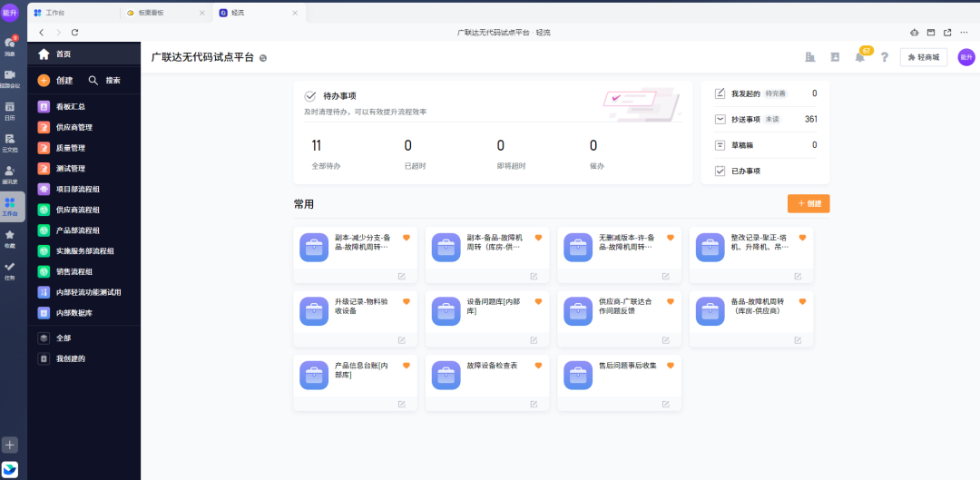View 即将超时 todo count
This screenshot has width=980, height=480.
tap(511, 154)
